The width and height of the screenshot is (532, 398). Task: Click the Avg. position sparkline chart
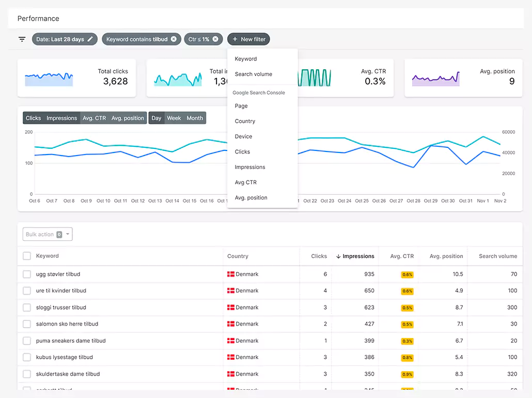tap(435, 79)
